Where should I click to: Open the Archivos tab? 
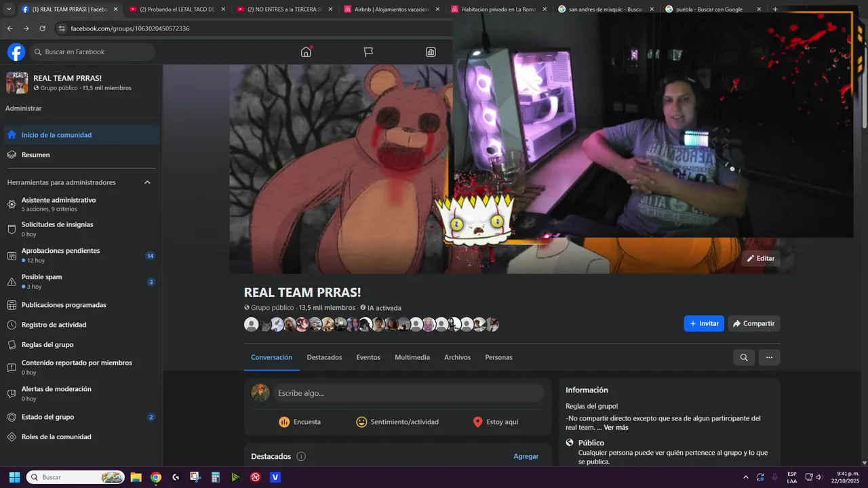pyautogui.click(x=457, y=357)
